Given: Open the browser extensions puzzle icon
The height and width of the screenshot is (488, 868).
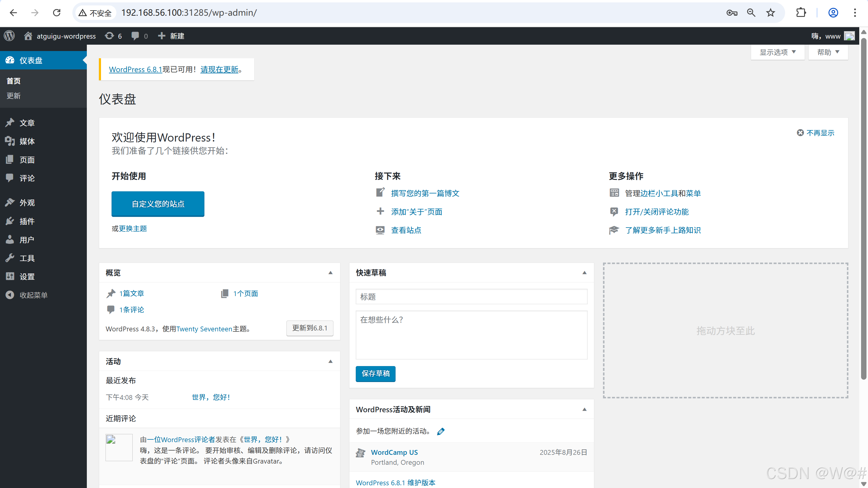Looking at the screenshot, I should (x=801, y=13).
